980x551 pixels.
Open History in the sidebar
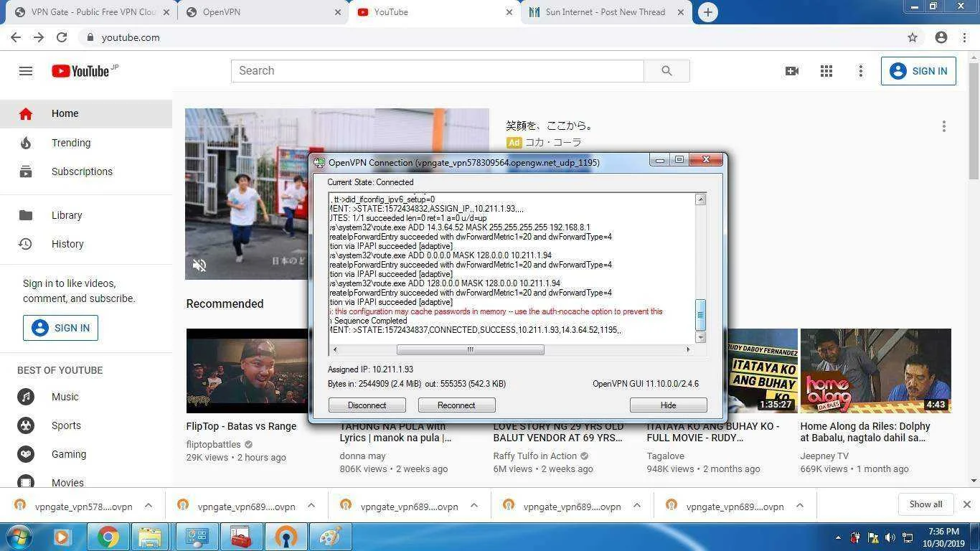(86, 244)
